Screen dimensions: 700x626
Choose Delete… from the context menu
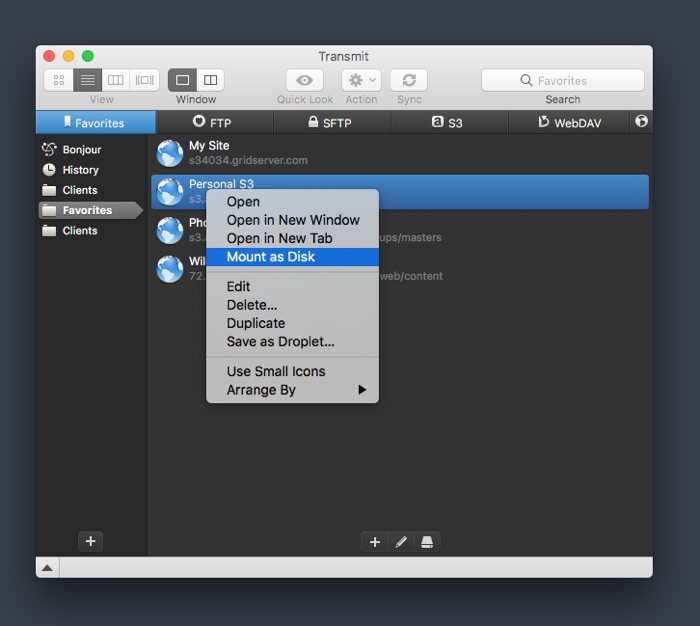coord(292,305)
